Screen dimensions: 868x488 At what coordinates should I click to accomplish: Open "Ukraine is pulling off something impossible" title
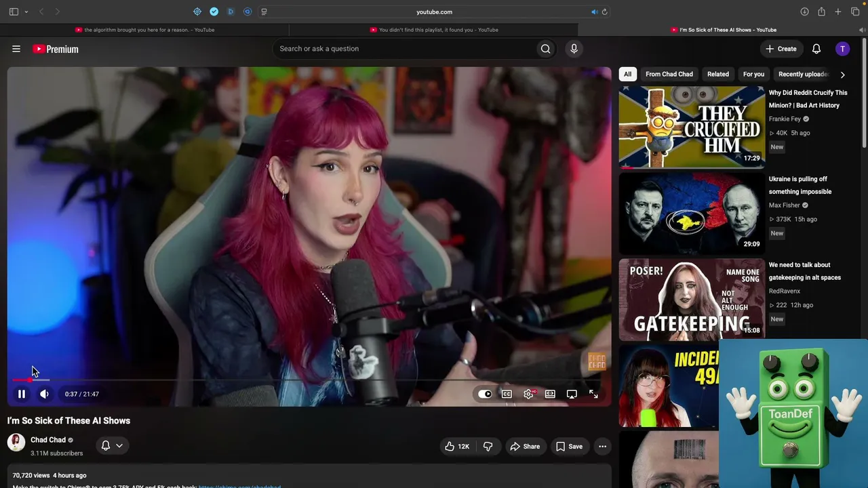click(800, 185)
